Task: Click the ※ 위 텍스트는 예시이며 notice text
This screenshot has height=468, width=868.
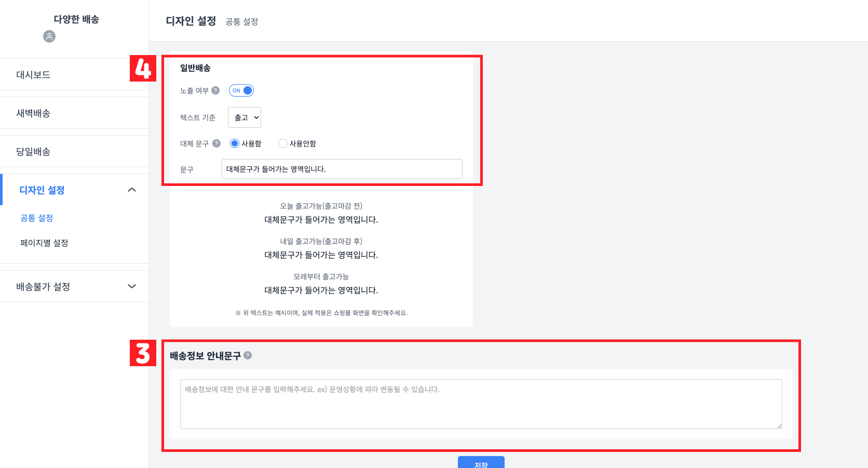Action: [321, 313]
